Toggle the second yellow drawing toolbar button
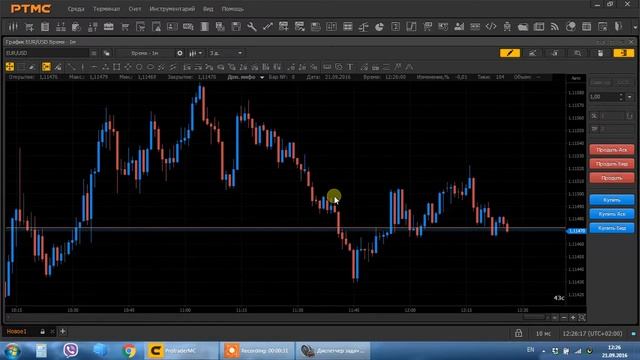Screen dimensions: 640x360 coord(46,67)
